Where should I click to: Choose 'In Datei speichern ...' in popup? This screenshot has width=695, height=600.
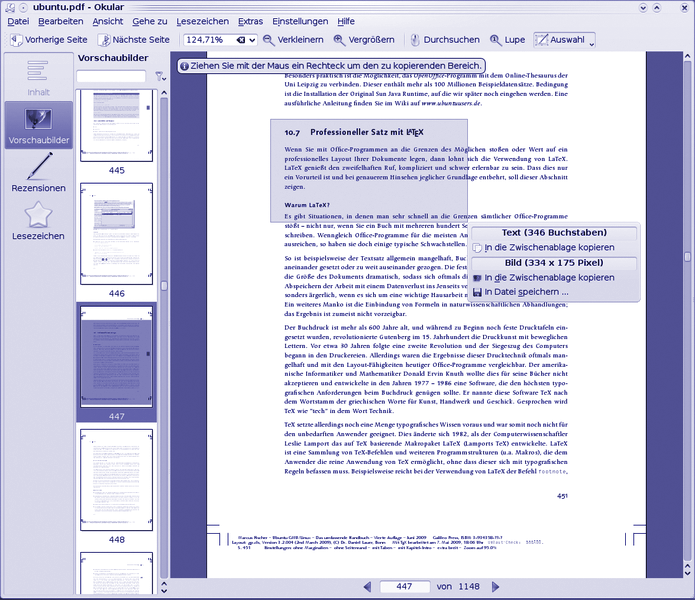coord(526,292)
